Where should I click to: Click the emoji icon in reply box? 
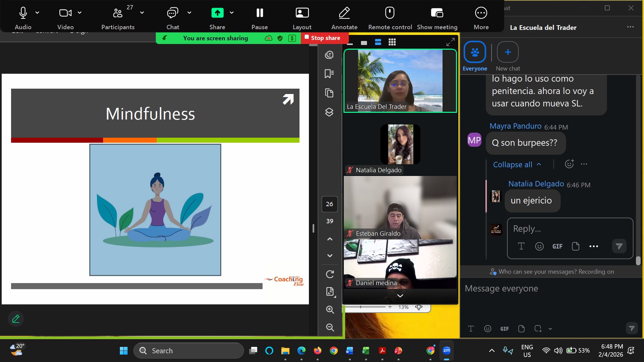pos(539,246)
